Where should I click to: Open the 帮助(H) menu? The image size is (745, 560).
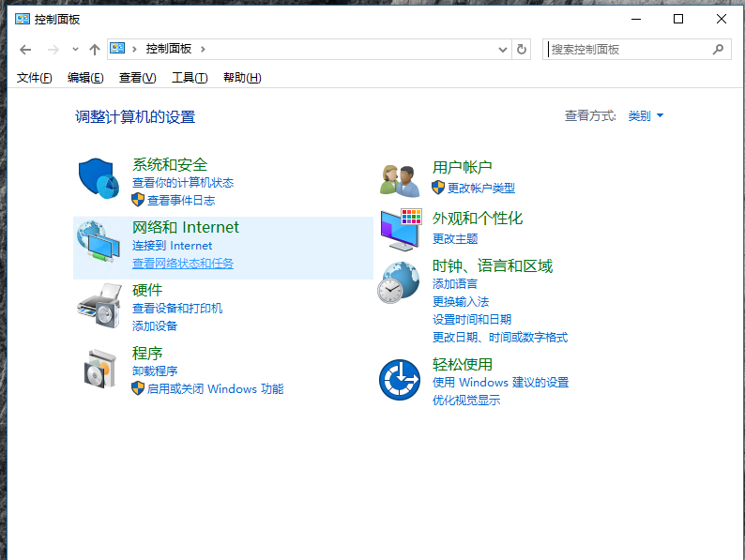[x=242, y=78]
